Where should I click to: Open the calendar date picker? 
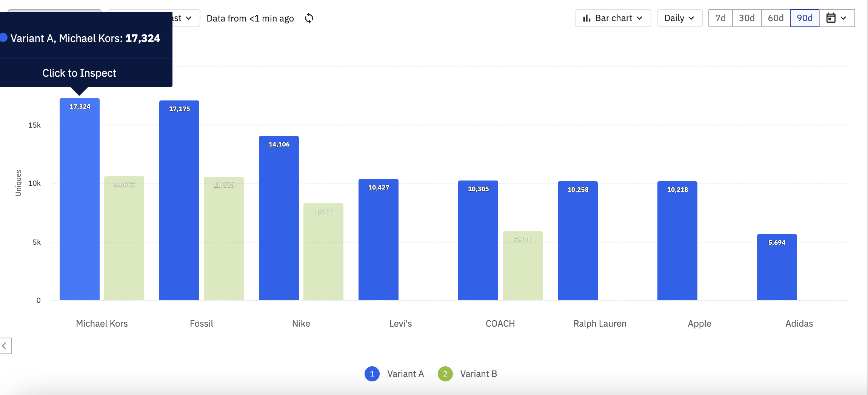tap(837, 18)
